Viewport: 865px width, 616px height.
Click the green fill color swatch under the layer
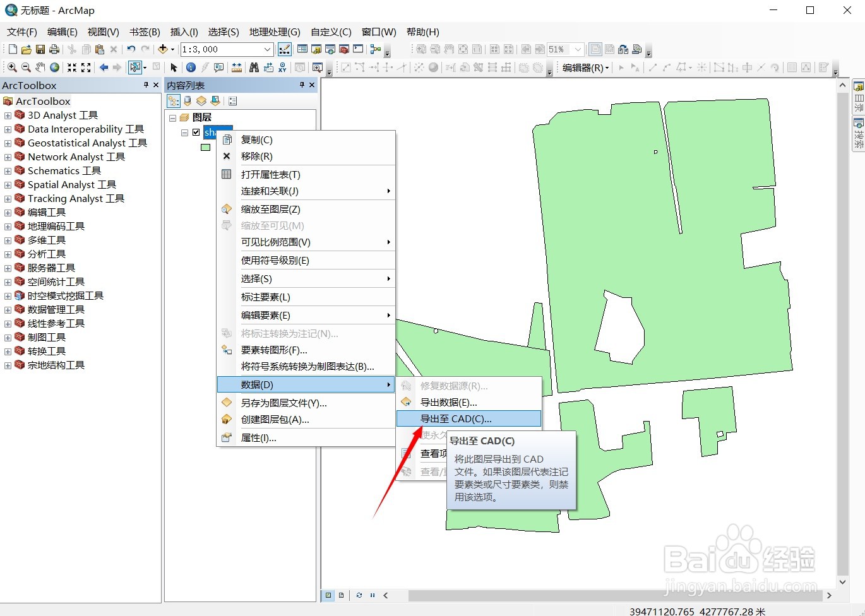point(205,147)
